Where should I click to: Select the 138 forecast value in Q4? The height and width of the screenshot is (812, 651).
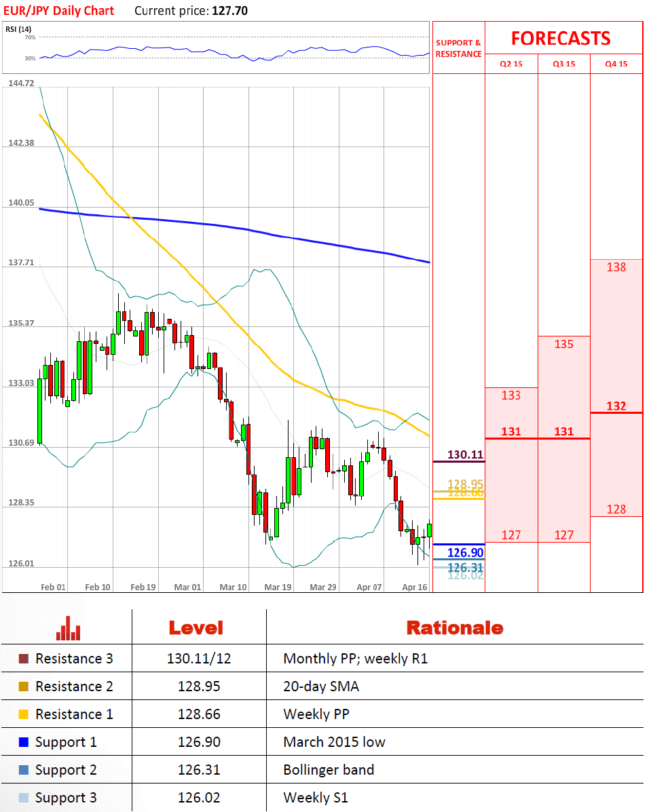coord(616,267)
